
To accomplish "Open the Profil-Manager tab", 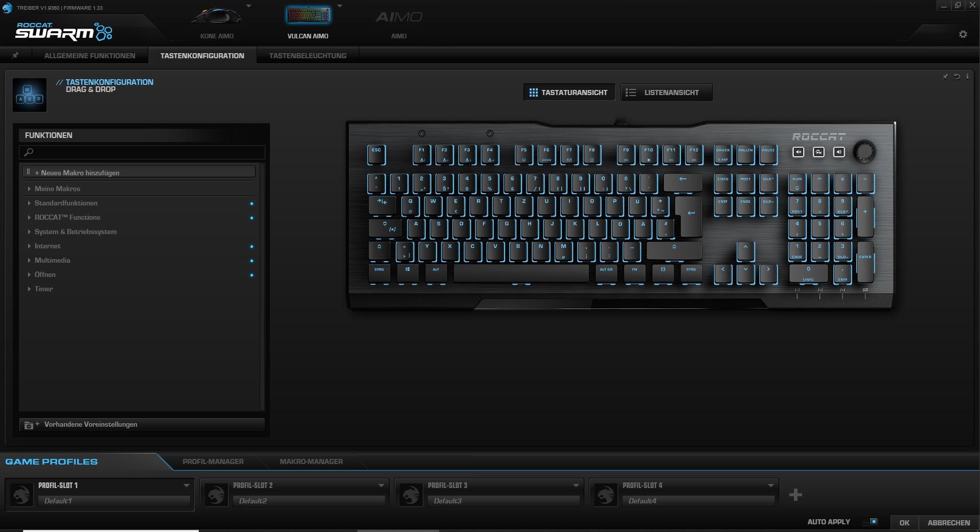I will (x=213, y=461).
